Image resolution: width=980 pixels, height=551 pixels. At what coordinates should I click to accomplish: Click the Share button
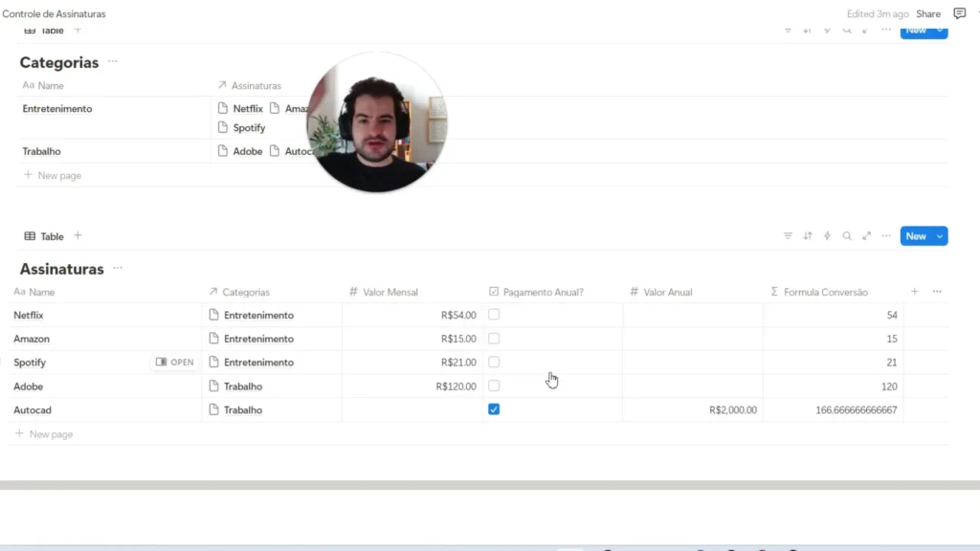click(928, 13)
